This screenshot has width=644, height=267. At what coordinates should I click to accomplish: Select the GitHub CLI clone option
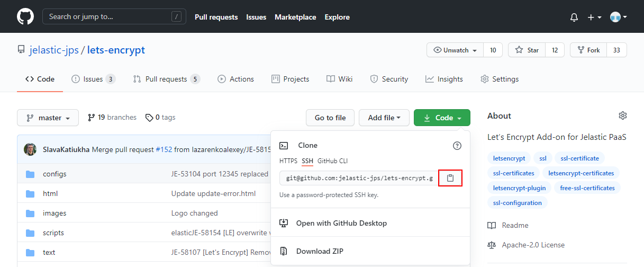[332, 161]
